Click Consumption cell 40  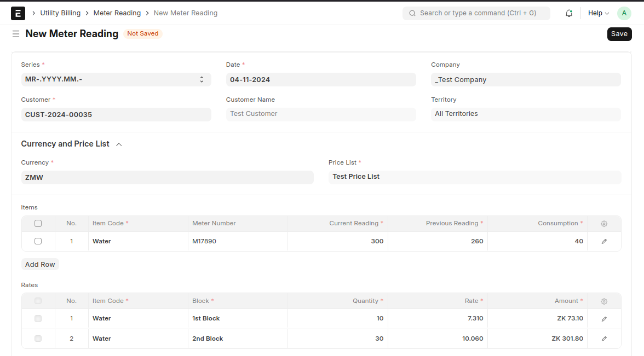(x=538, y=241)
